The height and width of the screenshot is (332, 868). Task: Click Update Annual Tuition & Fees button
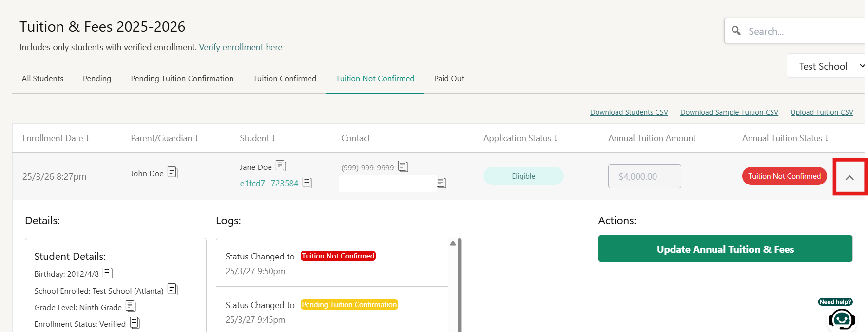(x=725, y=249)
